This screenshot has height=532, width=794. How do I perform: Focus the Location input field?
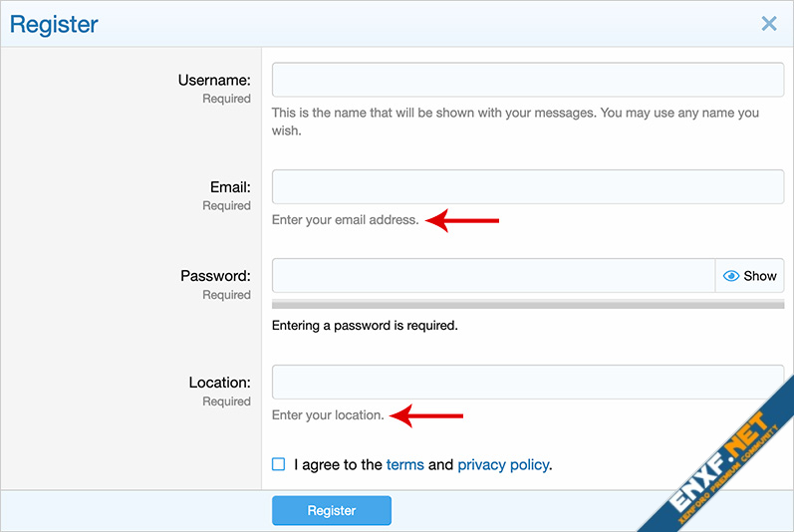[x=528, y=383]
